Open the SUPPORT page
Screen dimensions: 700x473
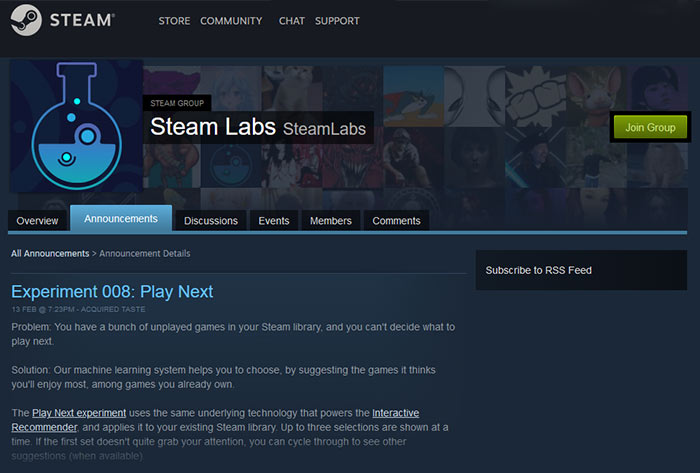click(337, 21)
